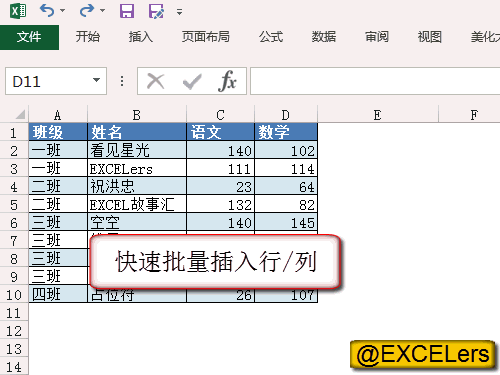Click into the formula bar input
The width and height of the screenshot is (500, 375).
[x=375, y=81]
